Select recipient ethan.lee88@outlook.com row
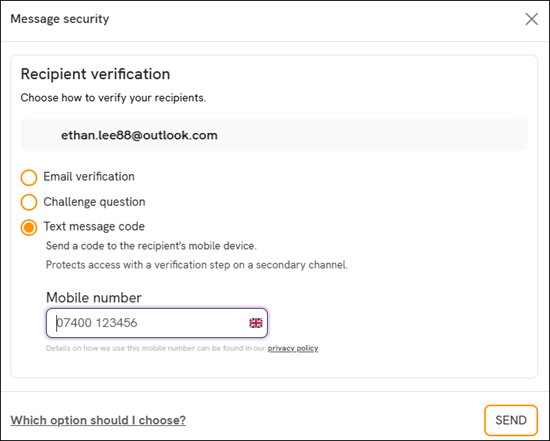 click(x=274, y=135)
